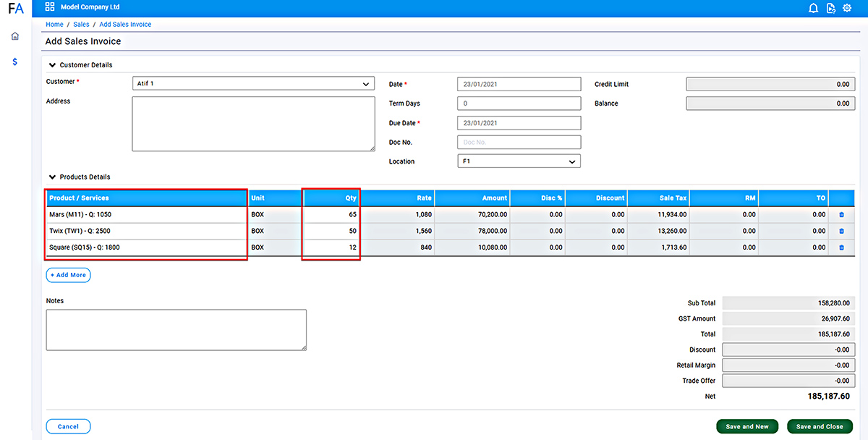Click the Credit Limit field
Viewport: 868px width, 440px height.
(770, 84)
